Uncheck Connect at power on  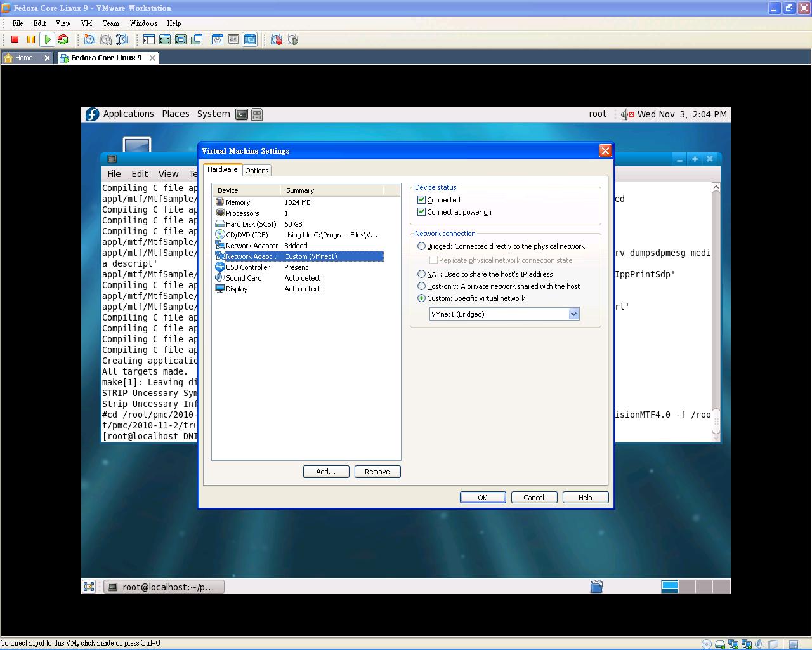[421, 212]
